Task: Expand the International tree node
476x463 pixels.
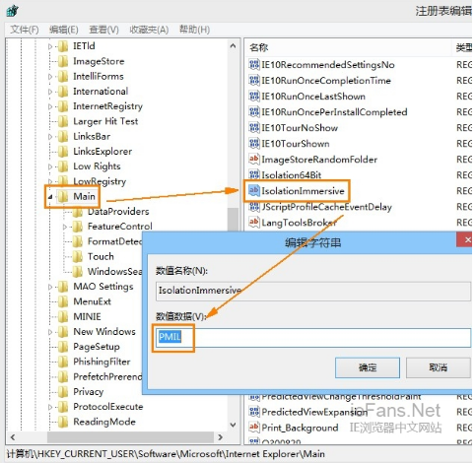Action: click(x=50, y=92)
